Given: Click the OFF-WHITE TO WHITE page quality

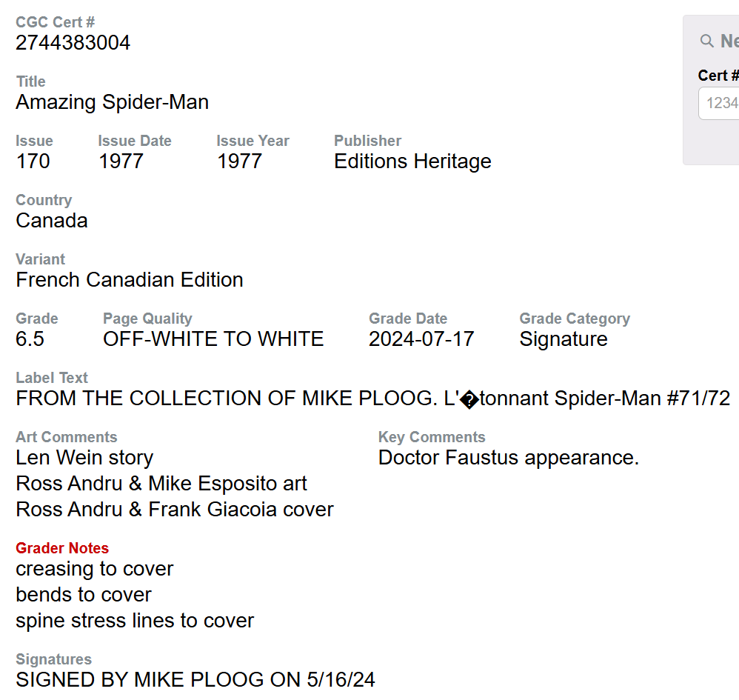Looking at the screenshot, I should coord(213,339).
